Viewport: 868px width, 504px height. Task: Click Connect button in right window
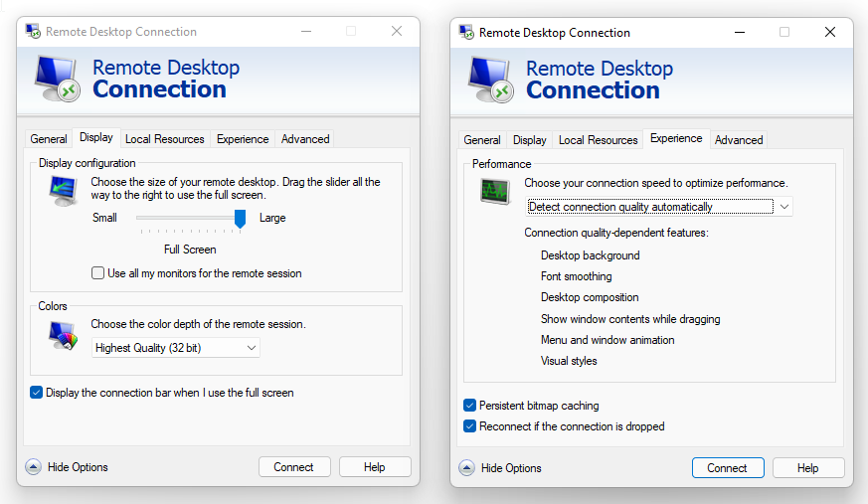728,468
